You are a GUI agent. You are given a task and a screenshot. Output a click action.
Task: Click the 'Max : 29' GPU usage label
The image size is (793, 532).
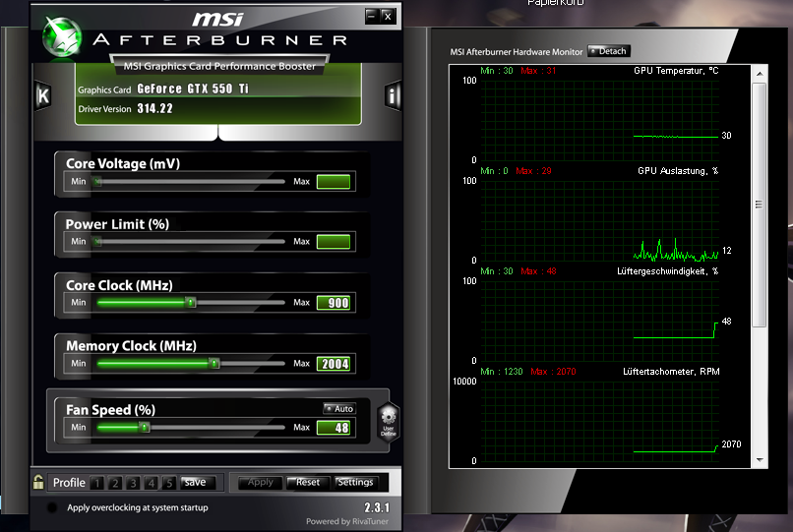(533, 171)
